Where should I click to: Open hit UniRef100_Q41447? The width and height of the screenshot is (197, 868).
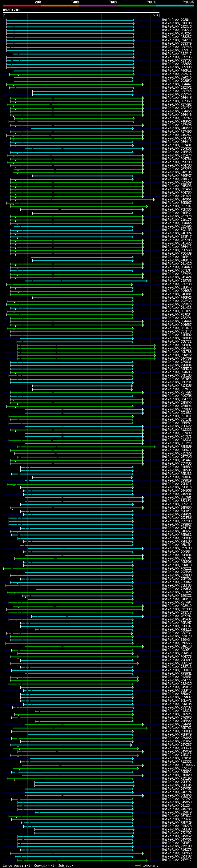177,460
